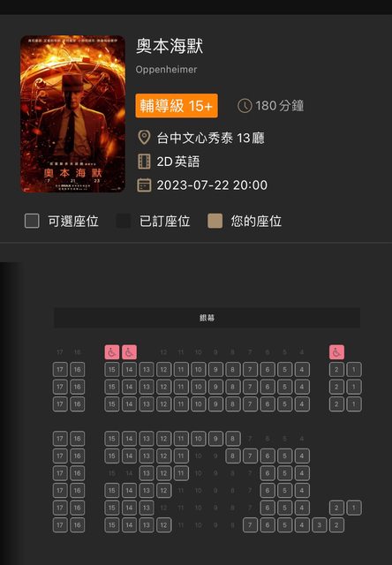The height and width of the screenshot is (565, 392).
Task: Select the pink wheelchair seat above seat 15
Action: [x=112, y=352]
